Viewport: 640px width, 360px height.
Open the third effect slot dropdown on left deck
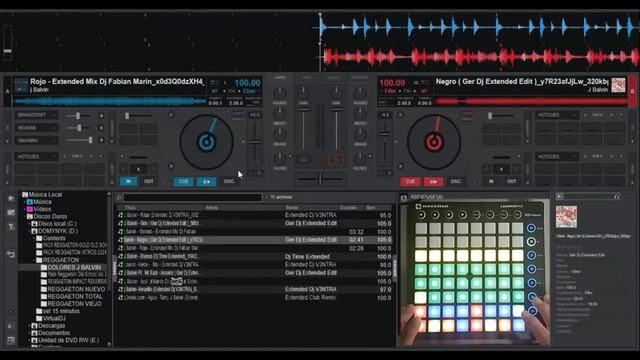(x=36, y=140)
